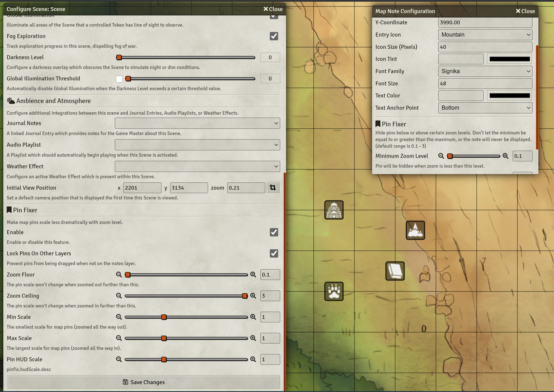Click the paw print map pin
Image resolution: width=554 pixels, height=392 pixels.
334,291
